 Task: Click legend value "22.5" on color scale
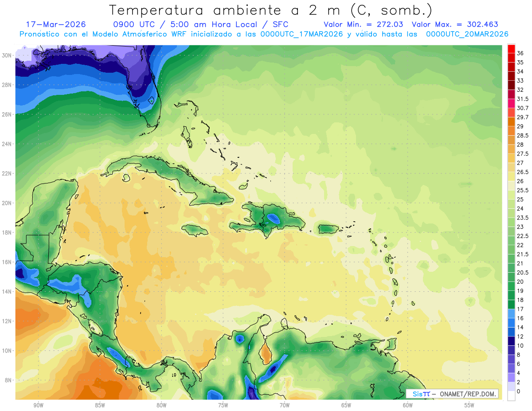(x=523, y=236)
